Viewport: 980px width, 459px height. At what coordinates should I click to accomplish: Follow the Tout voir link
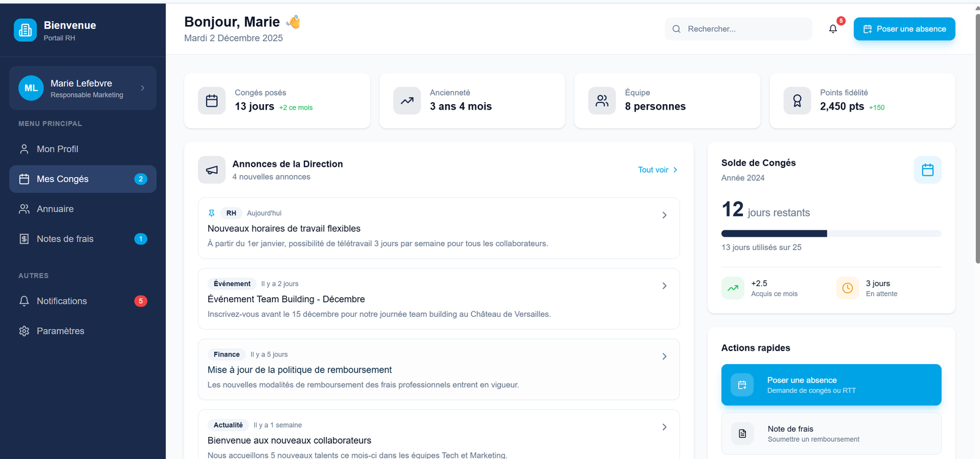(657, 170)
